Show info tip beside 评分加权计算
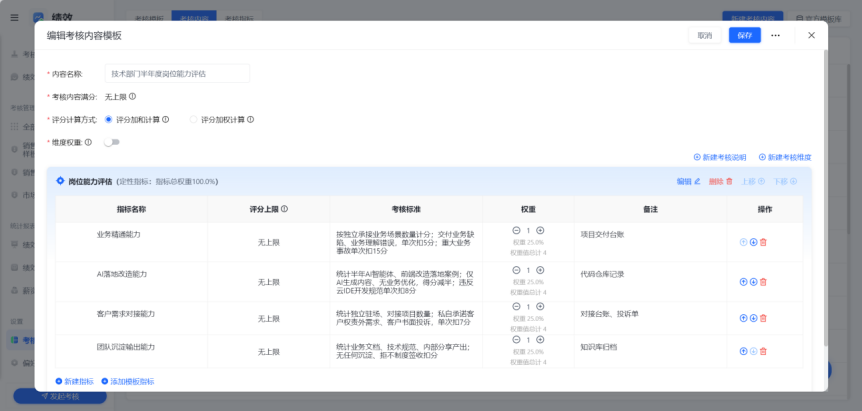This screenshot has width=862, height=411. (x=251, y=119)
